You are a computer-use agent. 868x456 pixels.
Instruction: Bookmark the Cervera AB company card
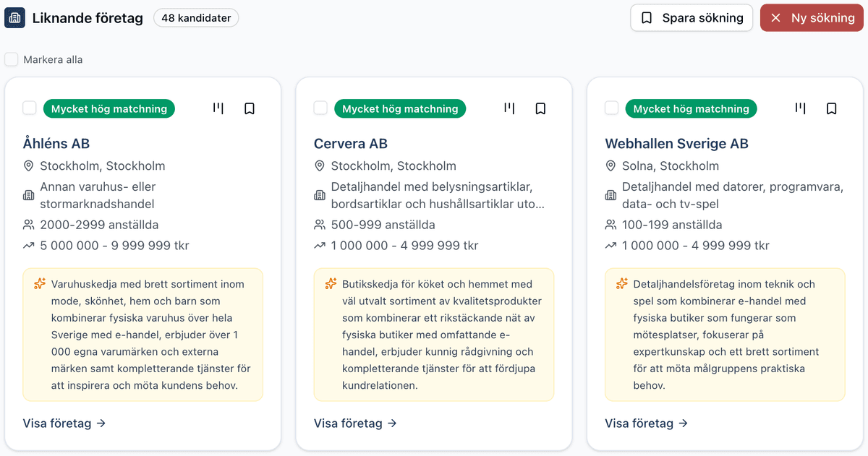pos(540,108)
